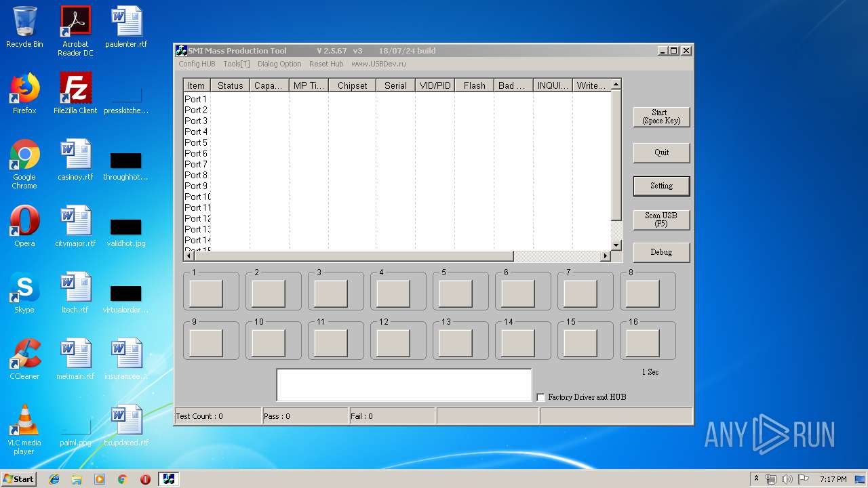
Task: Click the port list scroll down arrow
Action: pos(616,245)
